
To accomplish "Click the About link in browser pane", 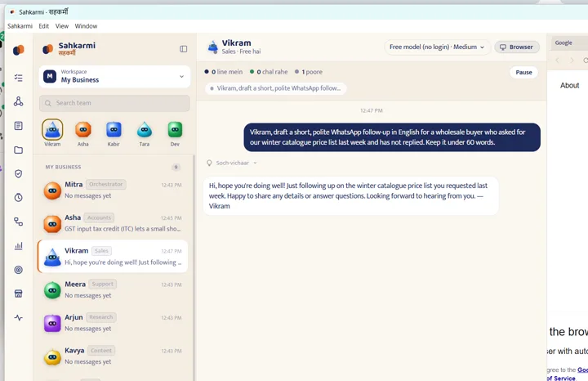I will pos(570,86).
